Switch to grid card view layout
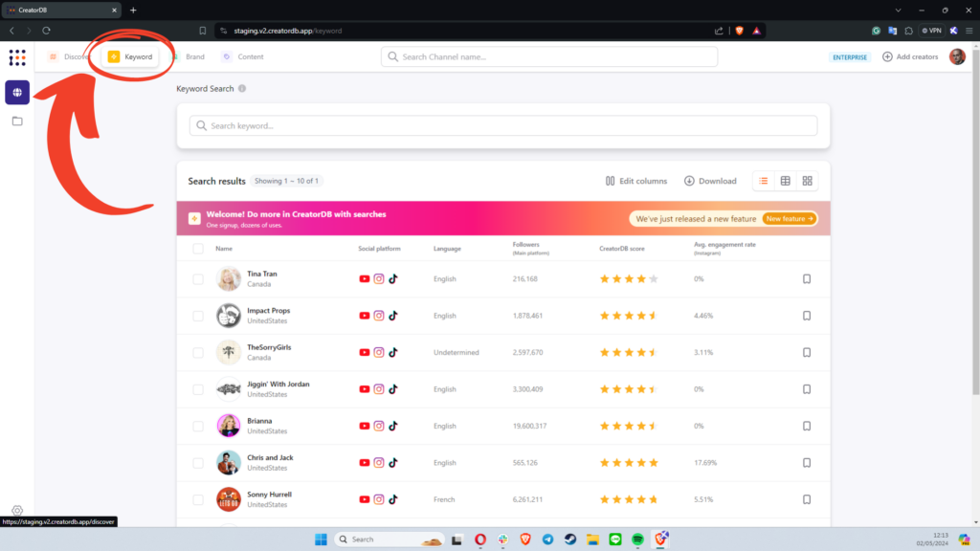Image resolution: width=980 pixels, height=551 pixels. point(808,181)
